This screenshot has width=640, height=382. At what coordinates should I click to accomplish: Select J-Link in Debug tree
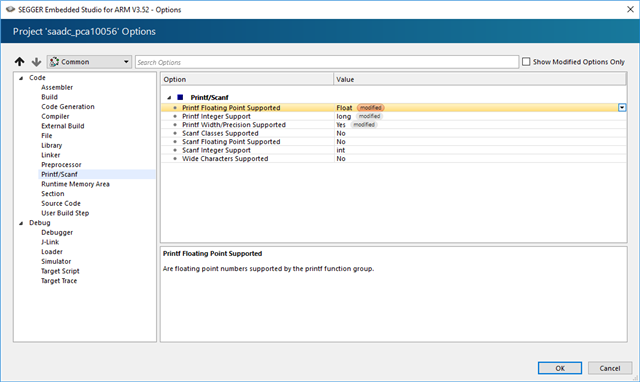pos(50,242)
